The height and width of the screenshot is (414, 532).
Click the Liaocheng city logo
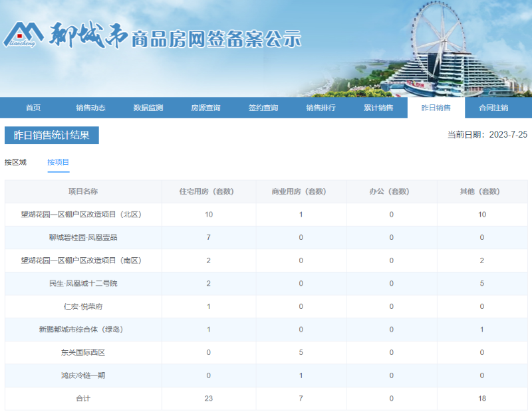pos(25,33)
